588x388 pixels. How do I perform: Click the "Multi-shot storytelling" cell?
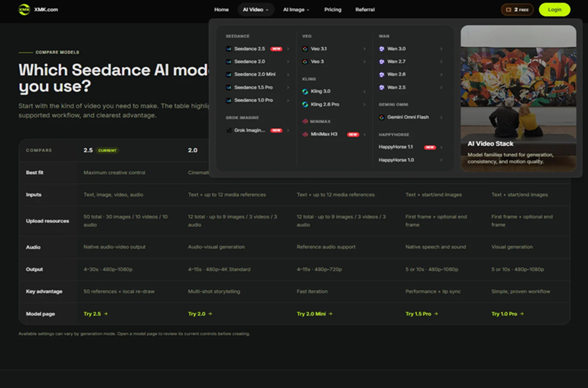pos(214,291)
